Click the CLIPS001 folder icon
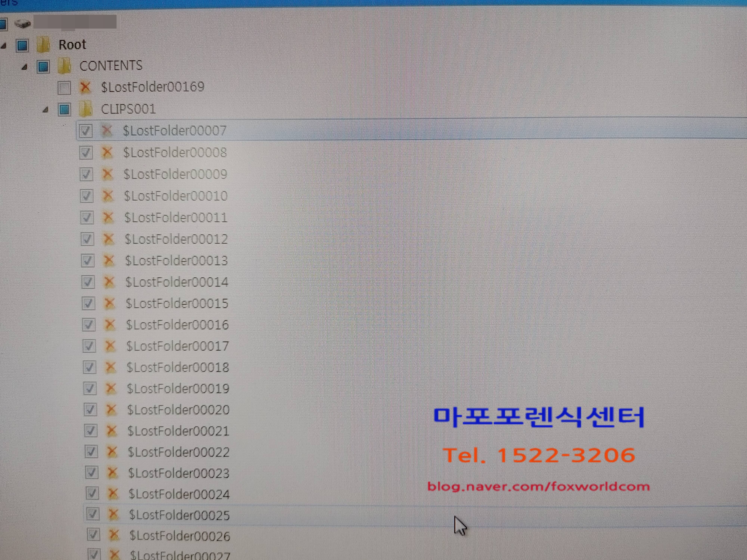This screenshot has width=747, height=560. (86, 109)
